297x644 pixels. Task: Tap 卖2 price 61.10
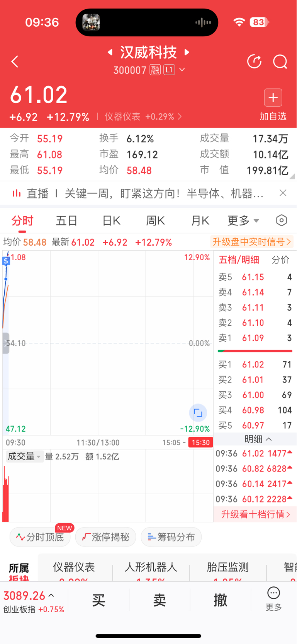pyautogui.click(x=253, y=323)
